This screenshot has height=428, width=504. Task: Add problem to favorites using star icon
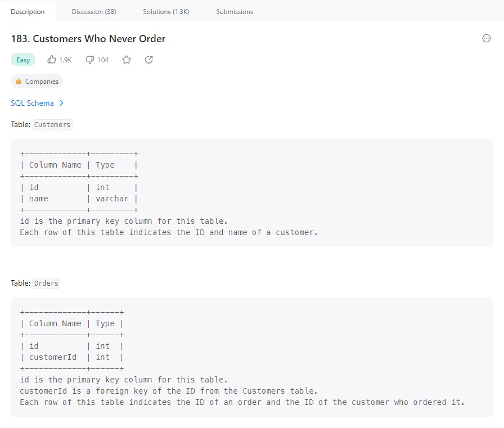pyautogui.click(x=127, y=60)
